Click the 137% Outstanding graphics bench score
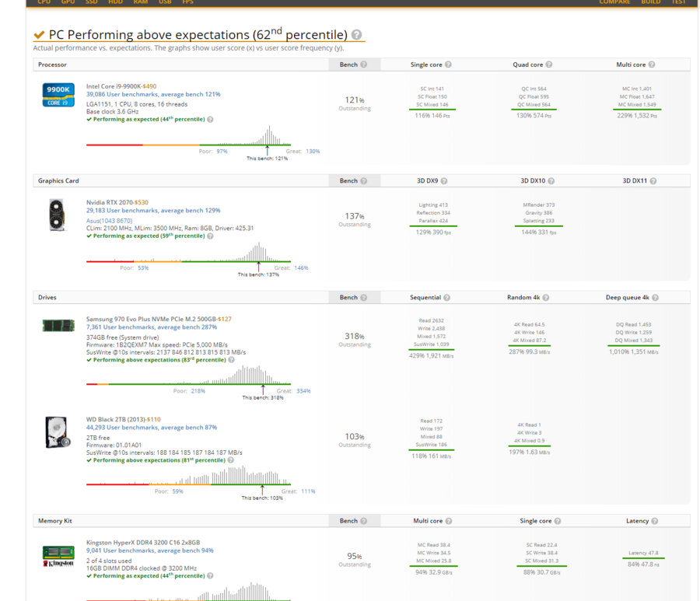The width and height of the screenshot is (700, 601). [355, 219]
